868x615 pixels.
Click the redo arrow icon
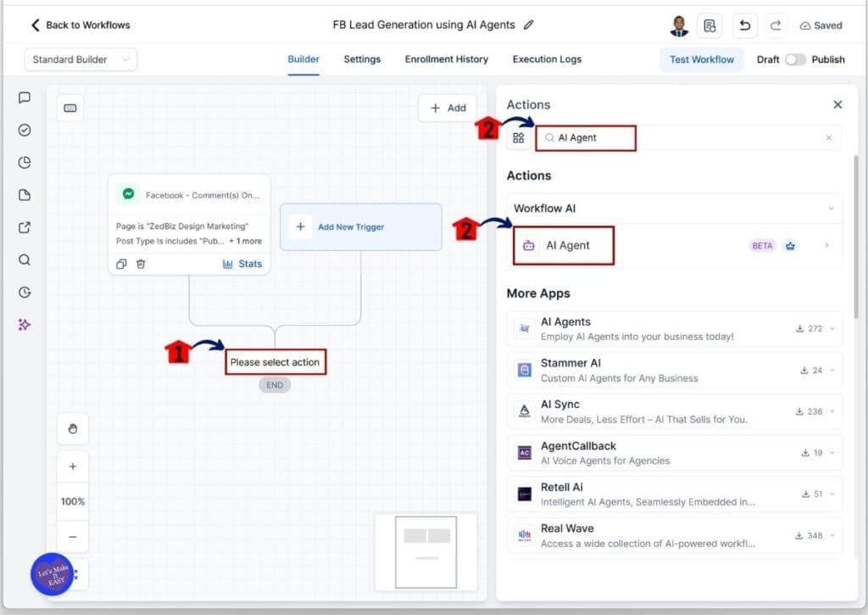click(775, 25)
